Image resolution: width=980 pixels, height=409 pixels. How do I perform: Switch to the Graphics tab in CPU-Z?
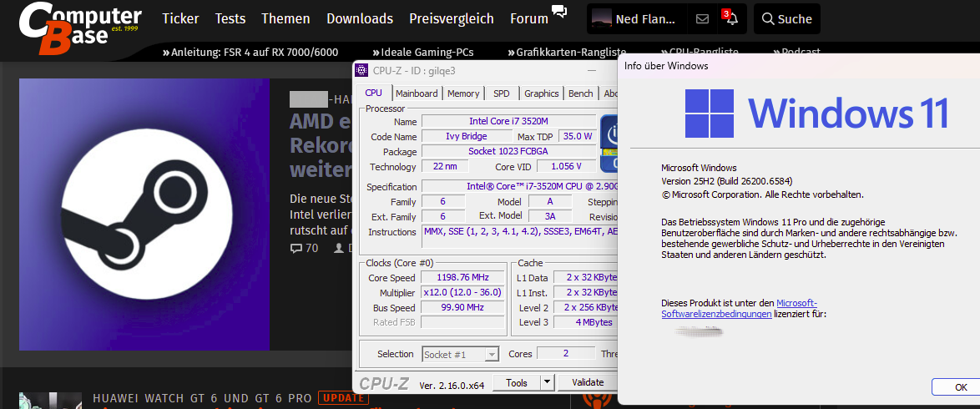(541, 93)
